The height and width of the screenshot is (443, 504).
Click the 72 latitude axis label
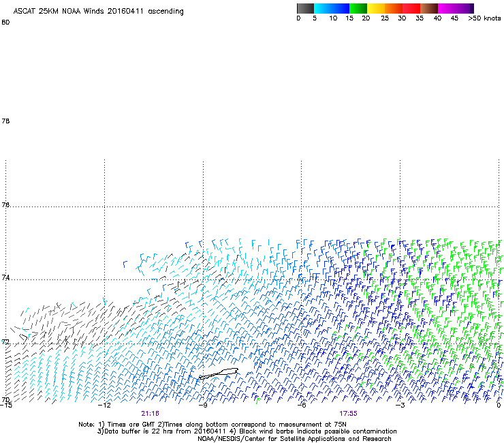click(x=5, y=342)
